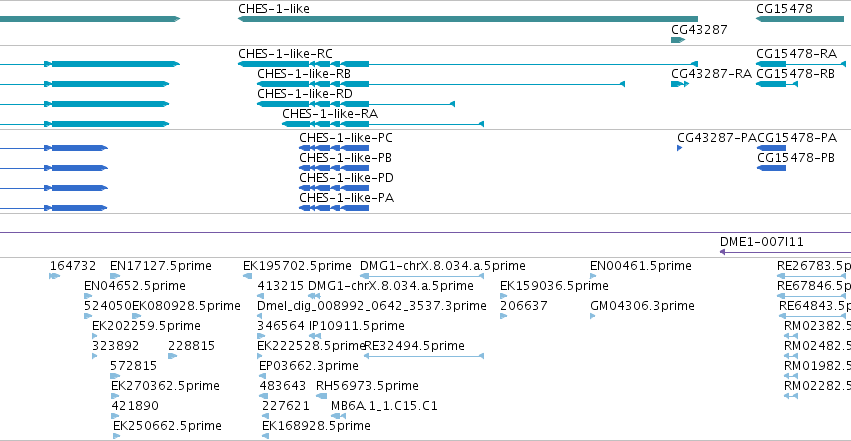Click the CG43287 gene arrow glyph
The height and width of the screenshot is (441, 851).
[678, 40]
